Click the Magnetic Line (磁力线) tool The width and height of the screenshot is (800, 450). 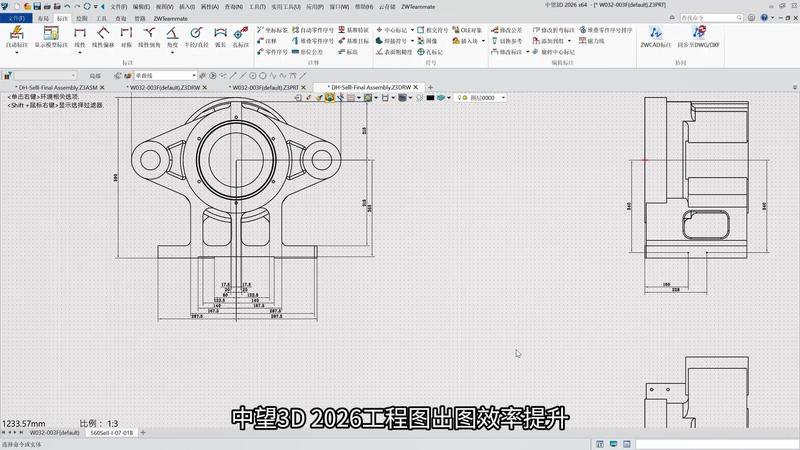(590, 41)
